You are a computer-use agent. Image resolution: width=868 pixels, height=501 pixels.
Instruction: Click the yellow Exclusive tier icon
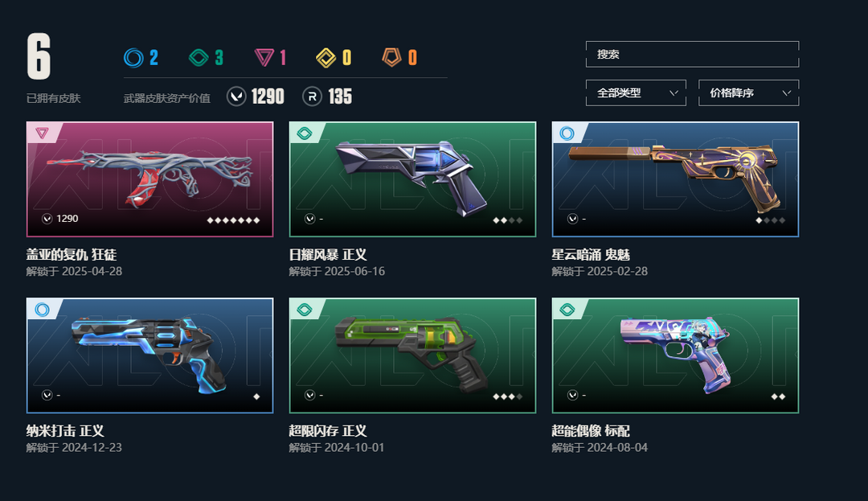click(x=326, y=58)
